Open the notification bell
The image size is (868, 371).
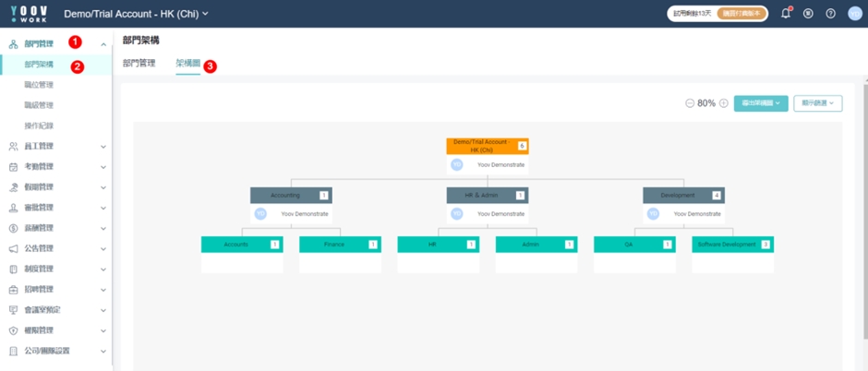pos(786,14)
